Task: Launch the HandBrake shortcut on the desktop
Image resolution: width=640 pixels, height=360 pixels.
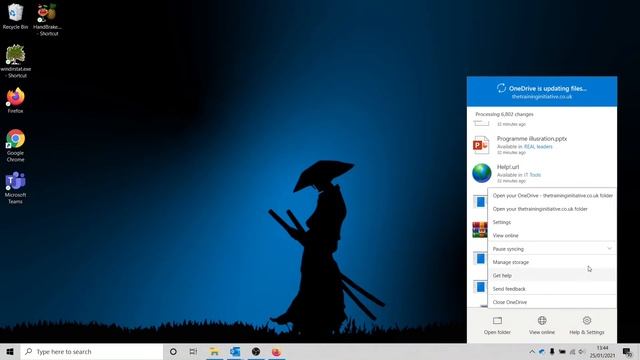Action: (x=47, y=19)
